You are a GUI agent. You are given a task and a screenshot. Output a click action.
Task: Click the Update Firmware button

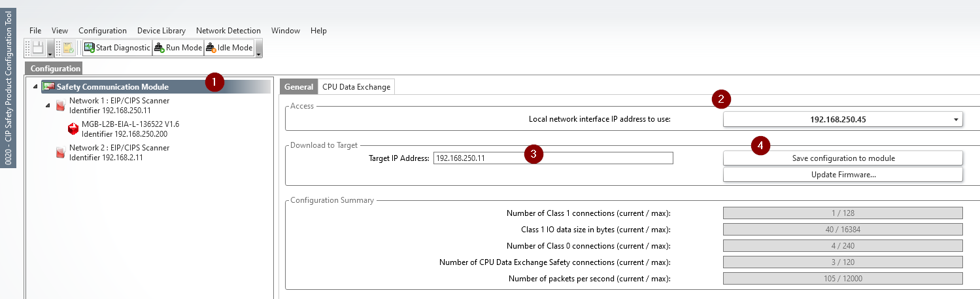(x=843, y=175)
